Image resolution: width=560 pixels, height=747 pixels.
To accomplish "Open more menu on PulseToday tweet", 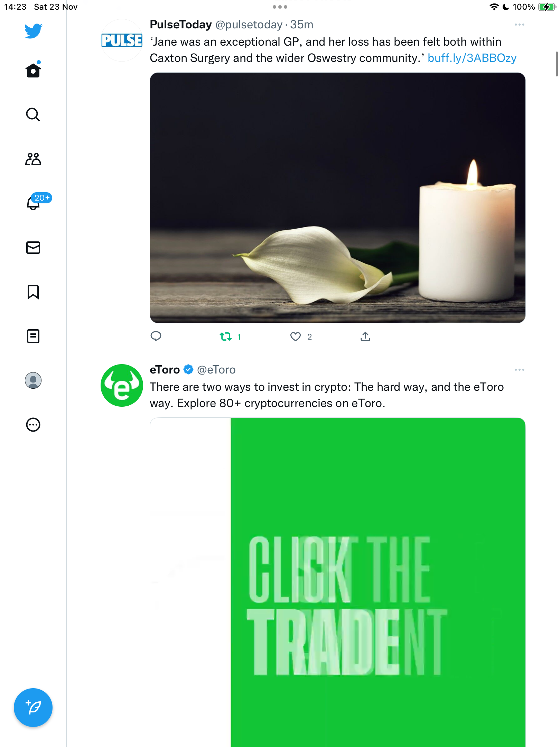I will point(519,25).
